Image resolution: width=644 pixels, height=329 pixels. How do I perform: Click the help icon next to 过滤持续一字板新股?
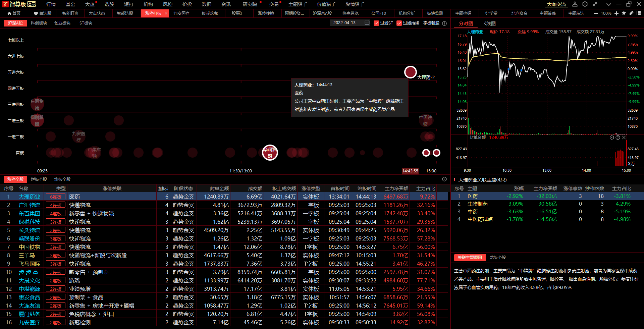point(444,23)
